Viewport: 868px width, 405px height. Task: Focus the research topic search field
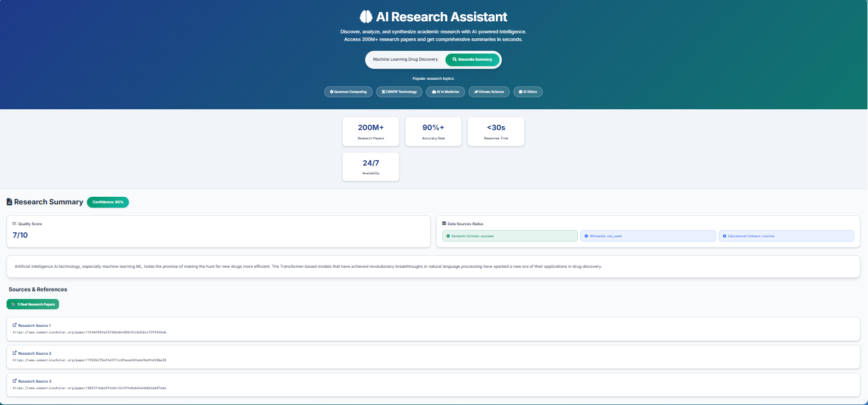click(406, 60)
